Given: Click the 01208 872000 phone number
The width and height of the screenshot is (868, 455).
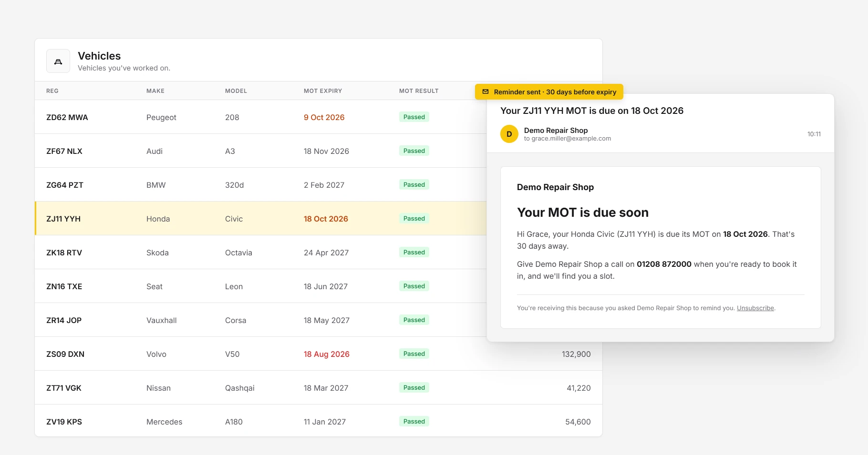Looking at the screenshot, I should coord(664,264).
